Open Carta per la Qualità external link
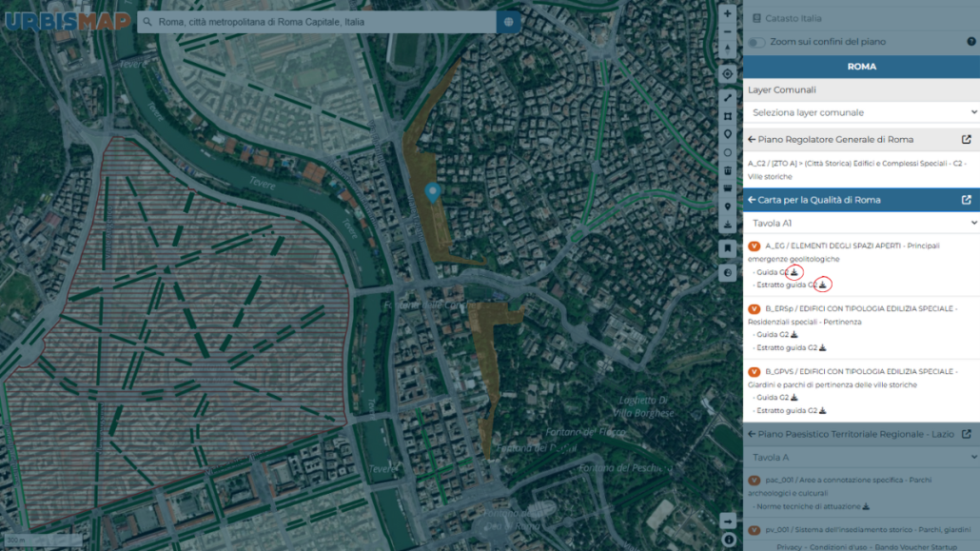 point(967,200)
